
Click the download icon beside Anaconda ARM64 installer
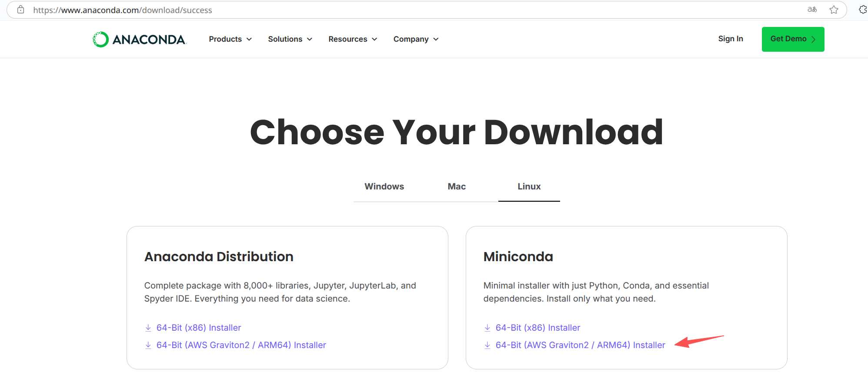tap(148, 345)
